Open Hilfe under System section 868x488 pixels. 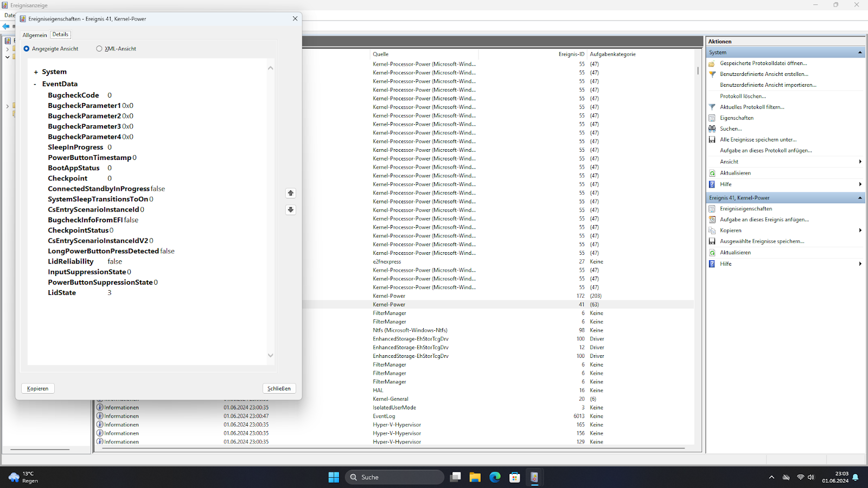[x=725, y=184]
